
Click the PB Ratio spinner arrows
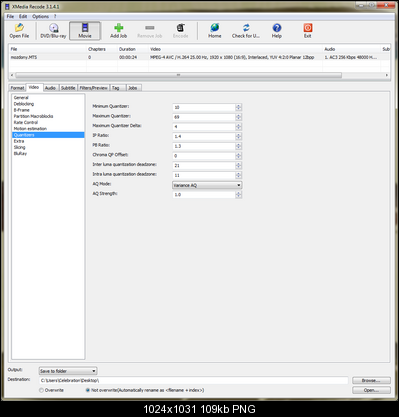tap(238, 146)
